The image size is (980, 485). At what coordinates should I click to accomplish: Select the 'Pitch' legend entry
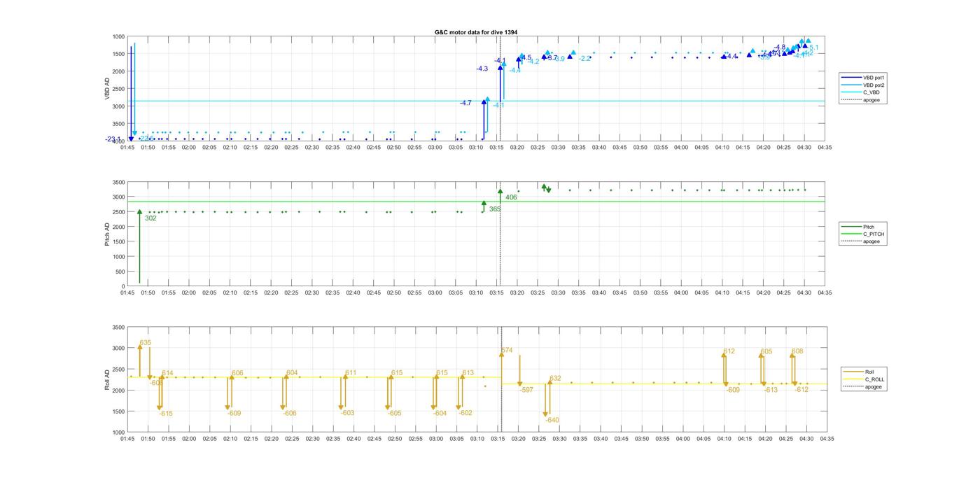(x=868, y=227)
